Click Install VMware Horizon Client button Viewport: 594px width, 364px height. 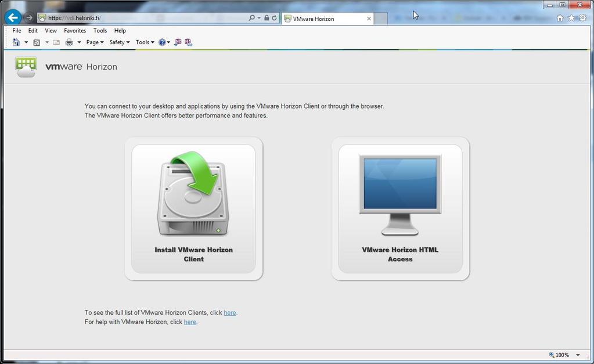[193, 208]
